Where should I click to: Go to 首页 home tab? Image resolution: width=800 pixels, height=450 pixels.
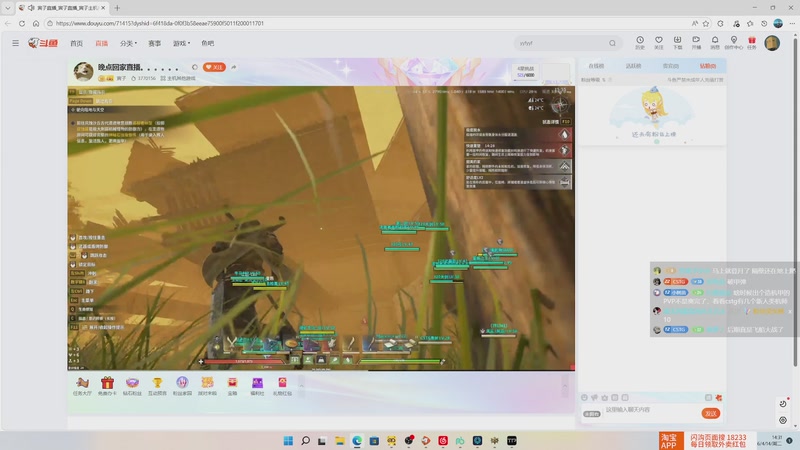coord(77,43)
